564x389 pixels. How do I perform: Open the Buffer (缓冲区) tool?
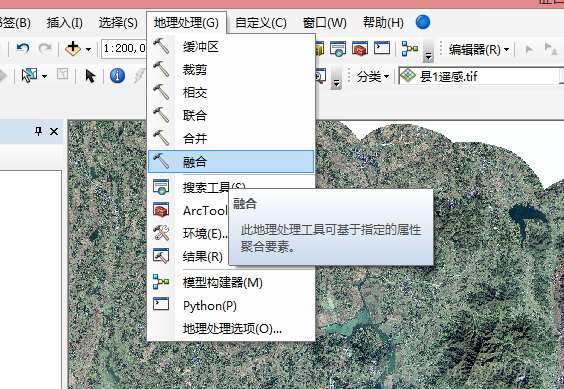click(231, 47)
